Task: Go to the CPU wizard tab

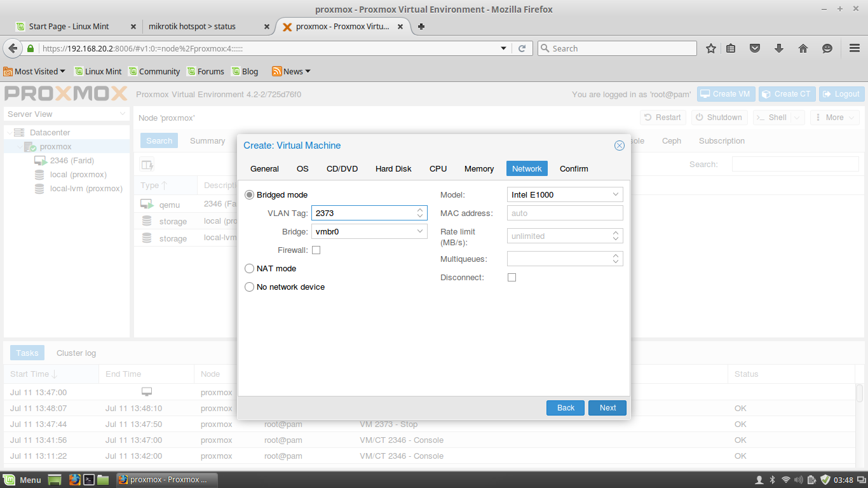Action: point(438,168)
